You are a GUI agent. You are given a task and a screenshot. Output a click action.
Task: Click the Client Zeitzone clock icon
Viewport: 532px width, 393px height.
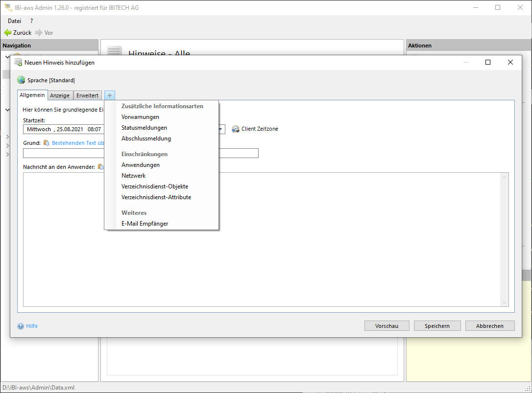(x=236, y=129)
